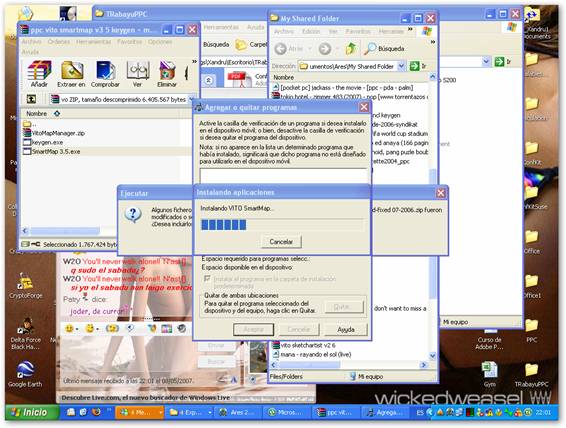Viewport: 566px width, 428px height.
Task: Click the Inicio start button
Action: [x=31, y=412]
